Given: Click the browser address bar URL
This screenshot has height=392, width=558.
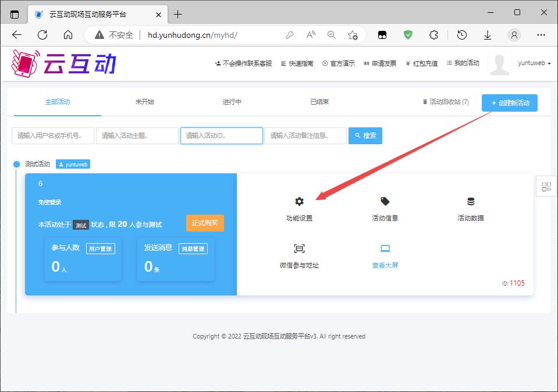Looking at the screenshot, I should [193, 35].
